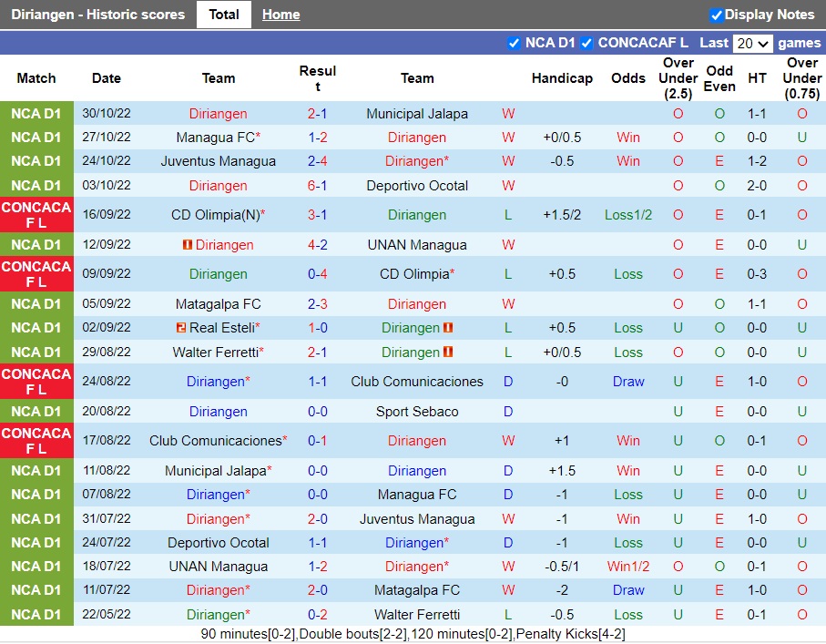Click the 2-1 result of 30/10/22 match
Screen dimensions: 826x644
[318, 114]
